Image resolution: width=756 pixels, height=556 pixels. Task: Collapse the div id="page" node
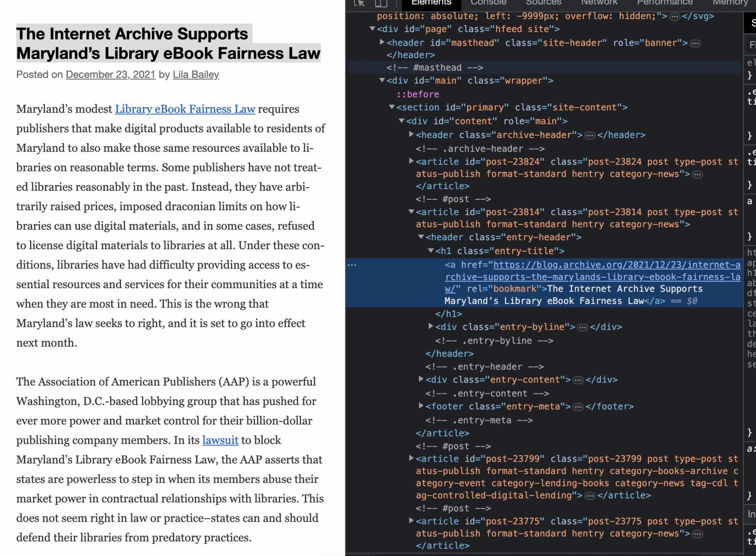[x=372, y=29]
